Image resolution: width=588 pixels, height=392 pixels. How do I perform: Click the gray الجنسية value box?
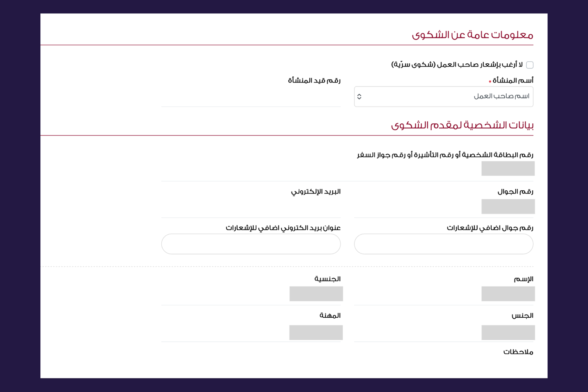click(x=316, y=294)
